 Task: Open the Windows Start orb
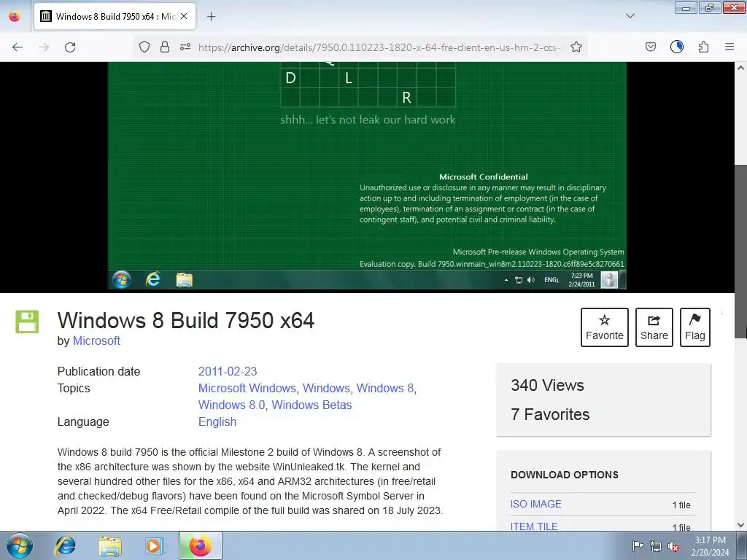click(x=20, y=545)
